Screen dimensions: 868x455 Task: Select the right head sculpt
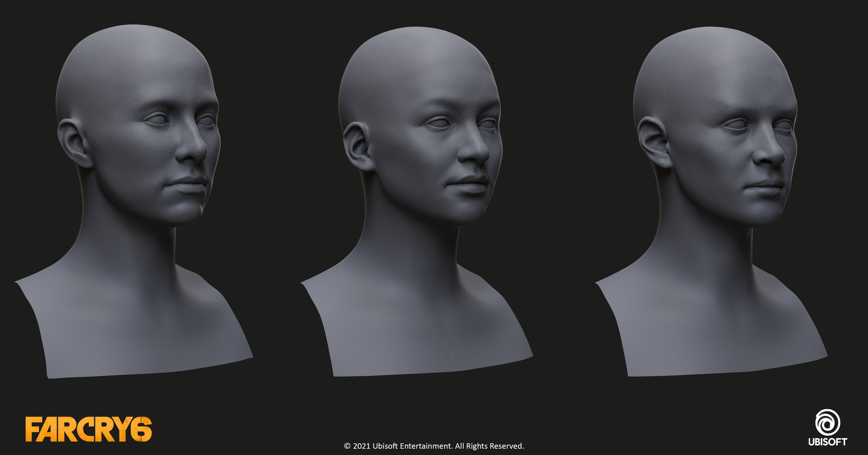pos(712,202)
